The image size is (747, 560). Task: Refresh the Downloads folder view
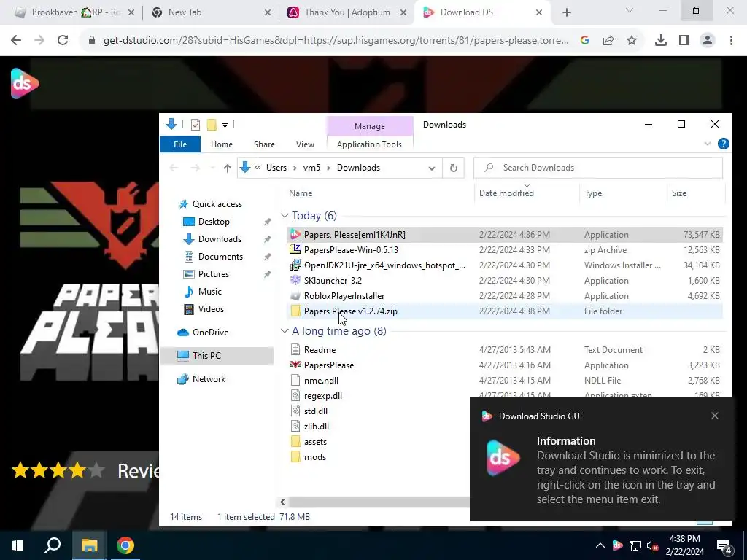454,168
